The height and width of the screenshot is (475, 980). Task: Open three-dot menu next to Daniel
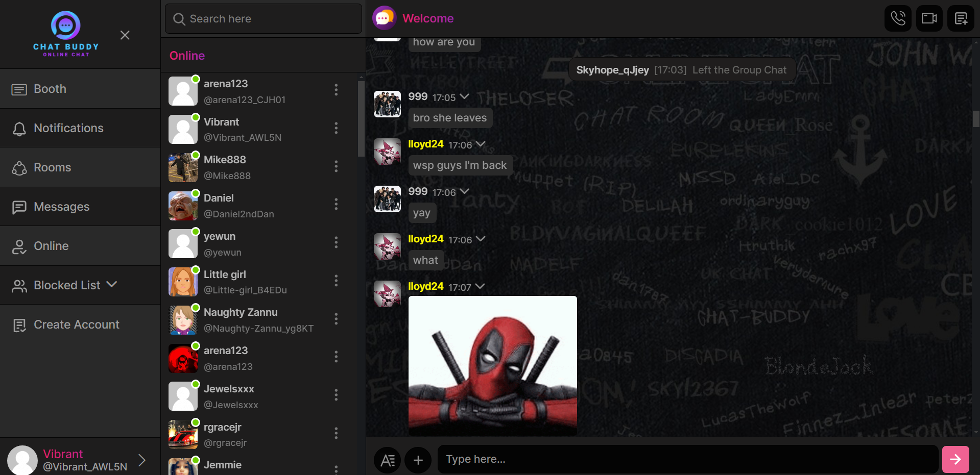tap(336, 205)
